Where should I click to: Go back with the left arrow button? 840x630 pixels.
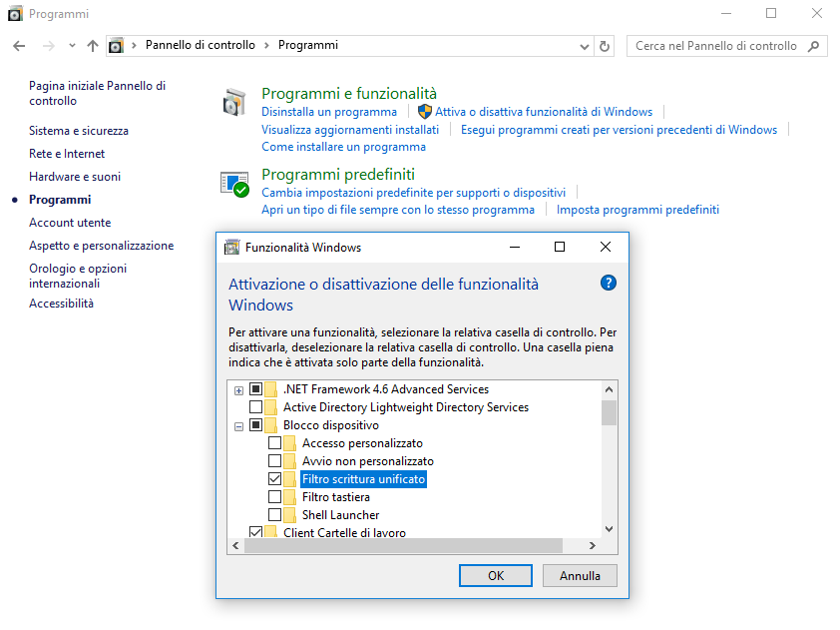[x=19, y=46]
